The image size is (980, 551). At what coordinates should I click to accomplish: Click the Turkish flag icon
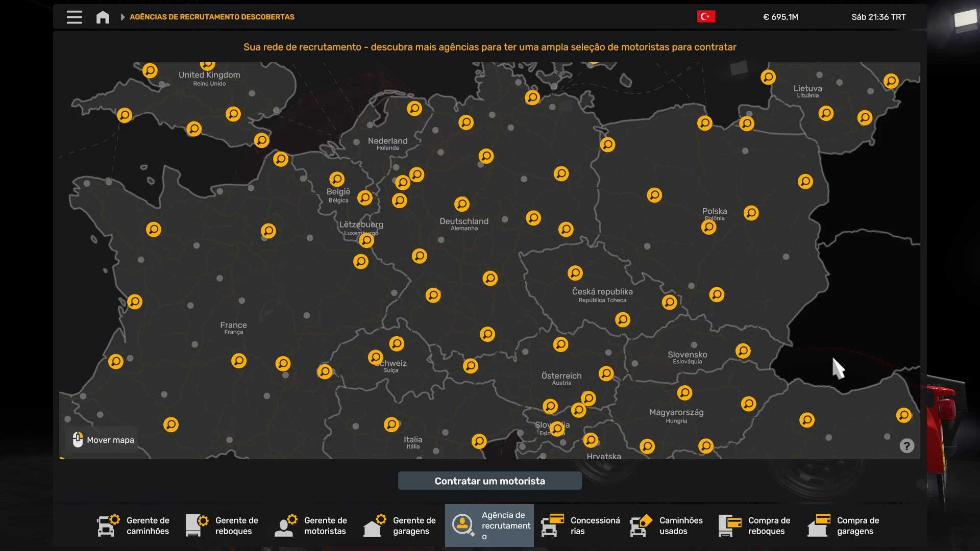coord(706,17)
